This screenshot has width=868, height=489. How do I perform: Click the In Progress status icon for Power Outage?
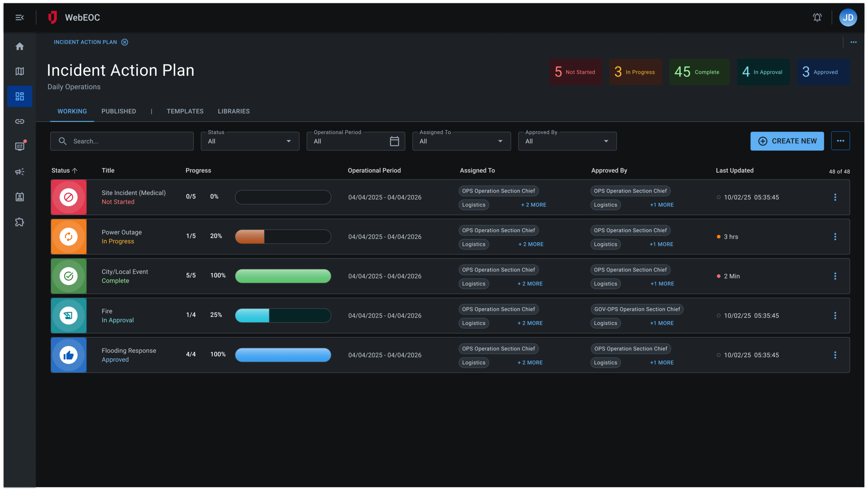tap(68, 237)
